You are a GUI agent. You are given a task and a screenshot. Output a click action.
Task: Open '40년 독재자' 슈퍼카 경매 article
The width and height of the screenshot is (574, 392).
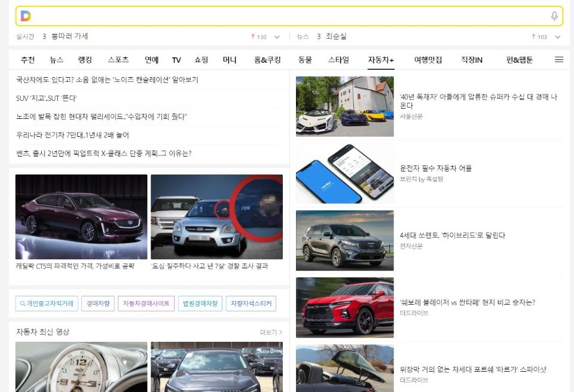pyautogui.click(x=478, y=101)
